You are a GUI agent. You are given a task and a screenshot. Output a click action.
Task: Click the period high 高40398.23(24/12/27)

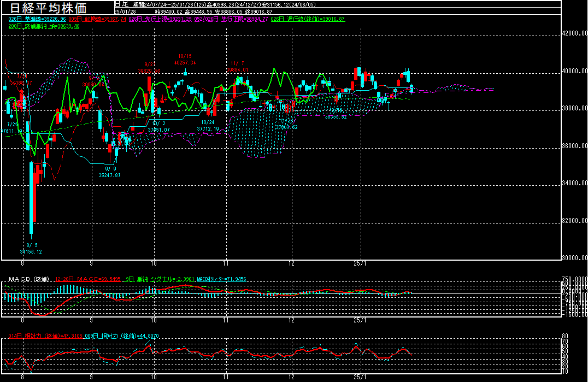click(x=234, y=5)
